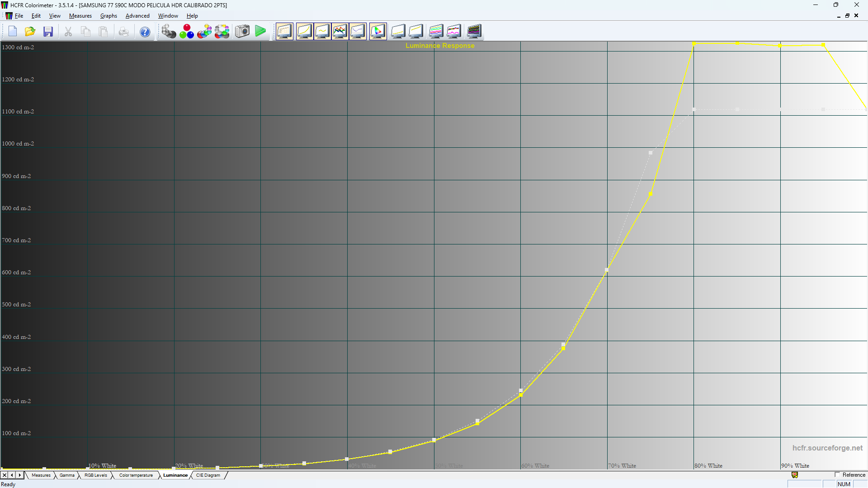This screenshot has width=868, height=488.
Task: Switch to the CIE Diagram tab
Action: point(208,475)
